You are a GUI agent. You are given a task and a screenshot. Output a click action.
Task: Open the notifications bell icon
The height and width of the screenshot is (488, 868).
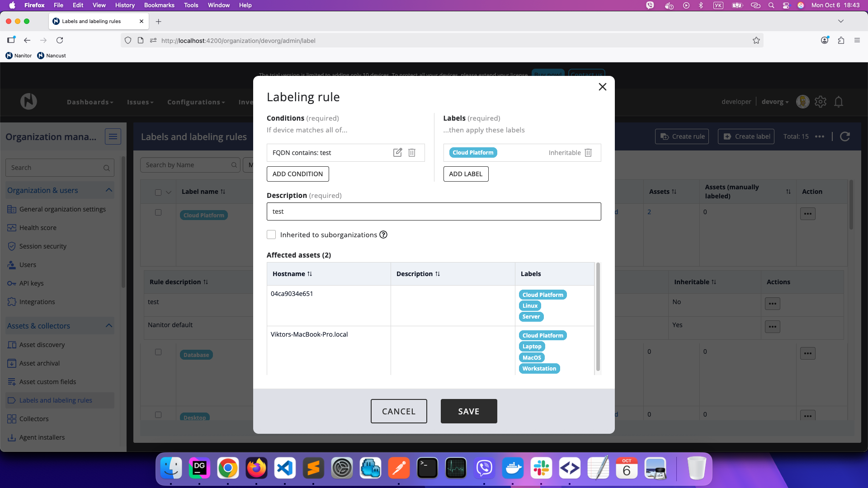click(x=839, y=102)
